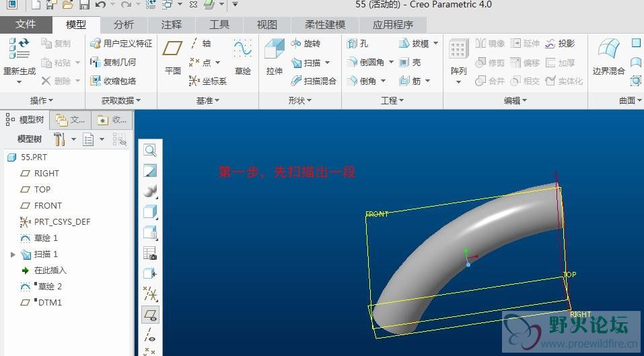Create a new file from quick access toolbar
The image size is (644, 356).
(36, 5)
